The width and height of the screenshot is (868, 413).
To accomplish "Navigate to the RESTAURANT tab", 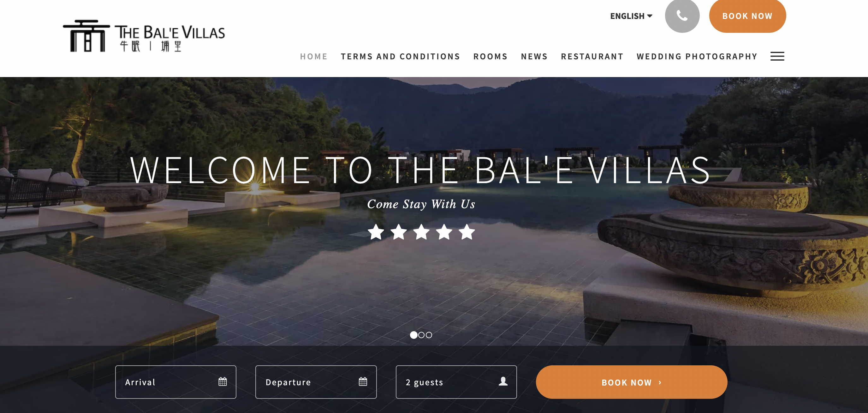I will coord(592,56).
